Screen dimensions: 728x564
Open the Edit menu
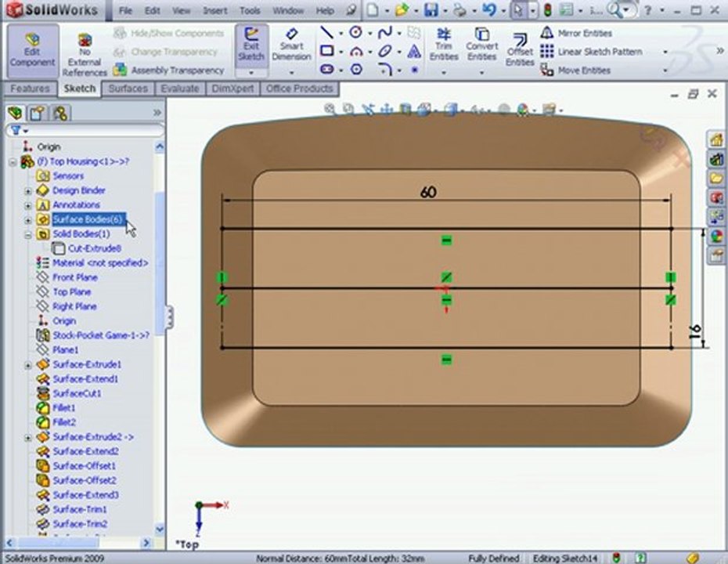(x=153, y=10)
